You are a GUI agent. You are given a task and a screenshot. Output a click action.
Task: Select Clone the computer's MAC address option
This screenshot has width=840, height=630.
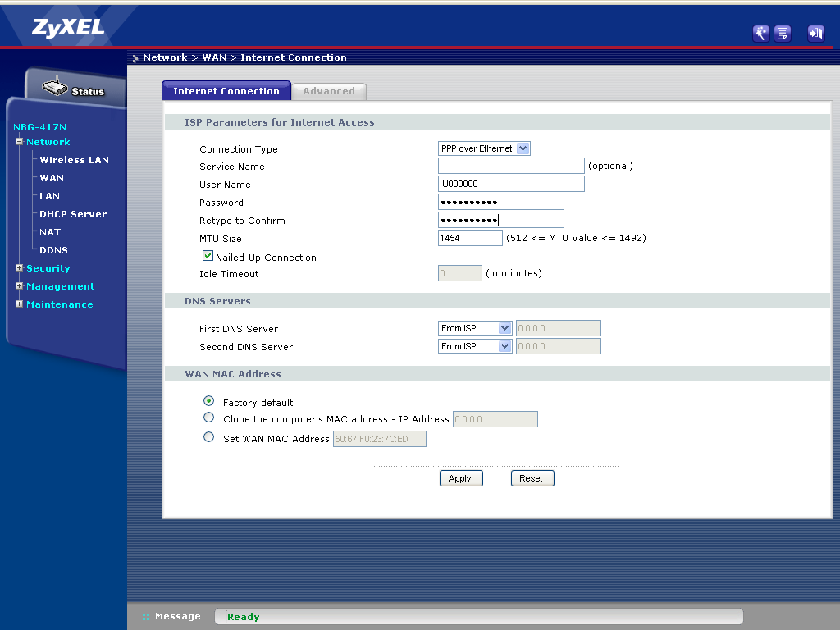[x=209, y=418]
